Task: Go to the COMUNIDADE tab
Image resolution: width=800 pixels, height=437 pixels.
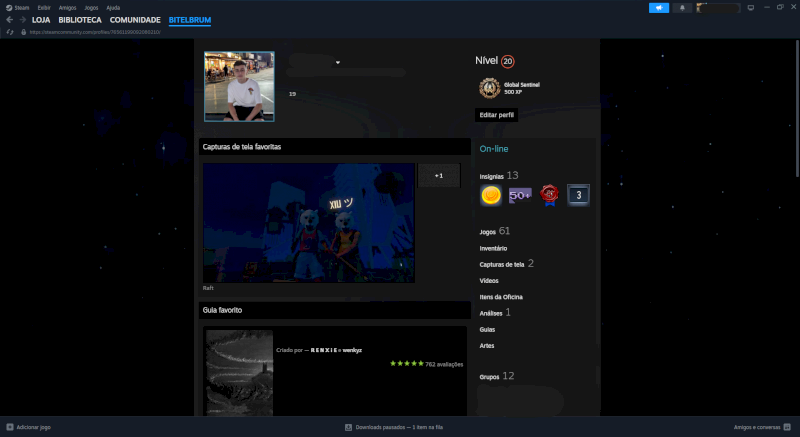Action: pyautogui.click(x=135, y=20)
